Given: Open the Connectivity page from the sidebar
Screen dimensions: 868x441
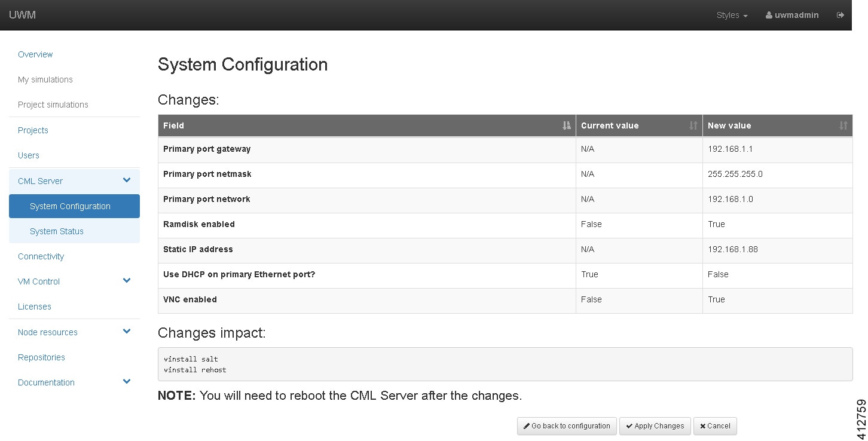Looking at the screenshot, I should coord(41,256).
